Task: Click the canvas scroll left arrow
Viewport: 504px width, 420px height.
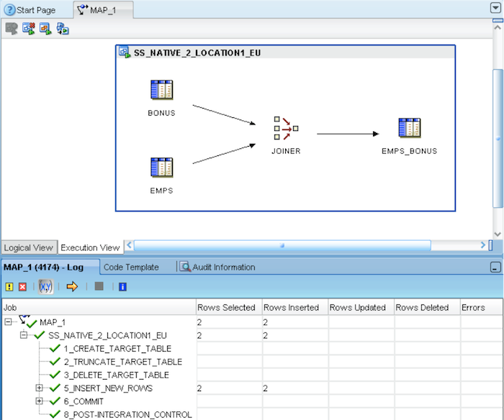Action: 129,245
